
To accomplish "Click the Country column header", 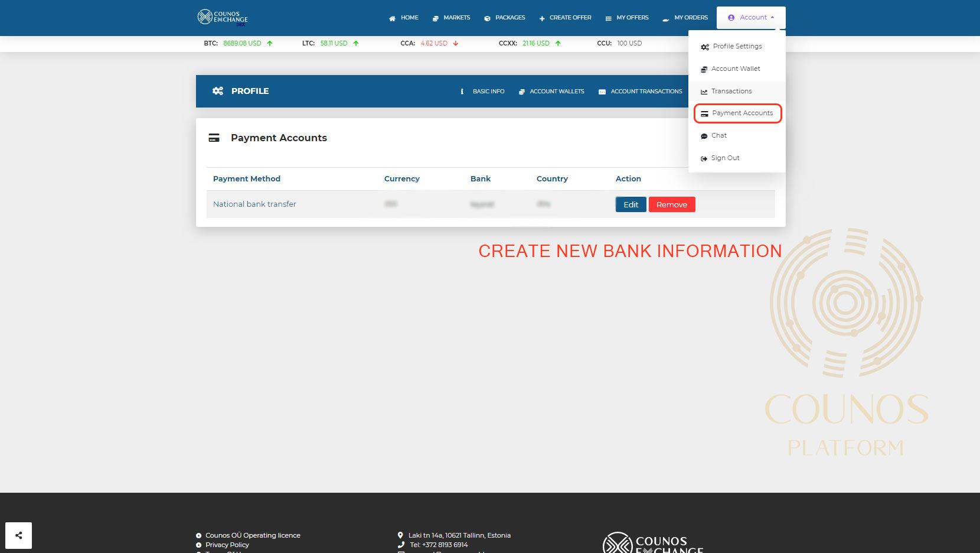I will tap(552, 178).
